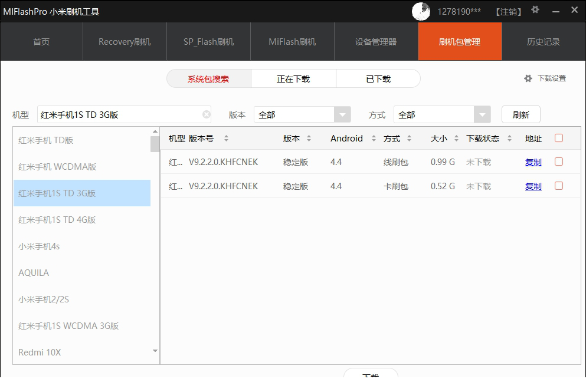Select 小米手机4s in model list
This screenshot has height=392, width=586.
[x=82, y=246]
